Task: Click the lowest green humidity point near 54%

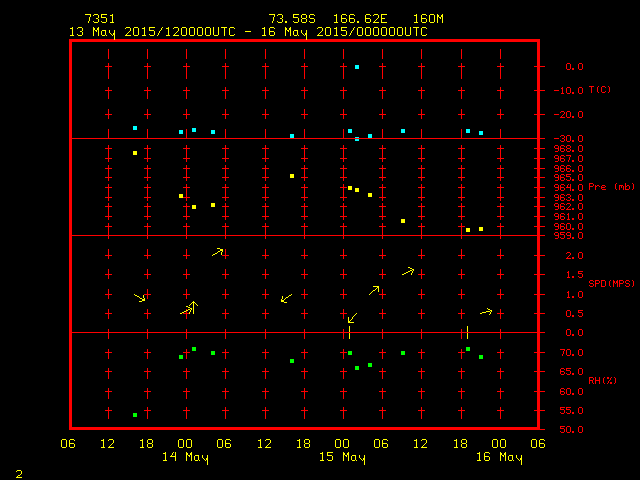Action: 135,415
